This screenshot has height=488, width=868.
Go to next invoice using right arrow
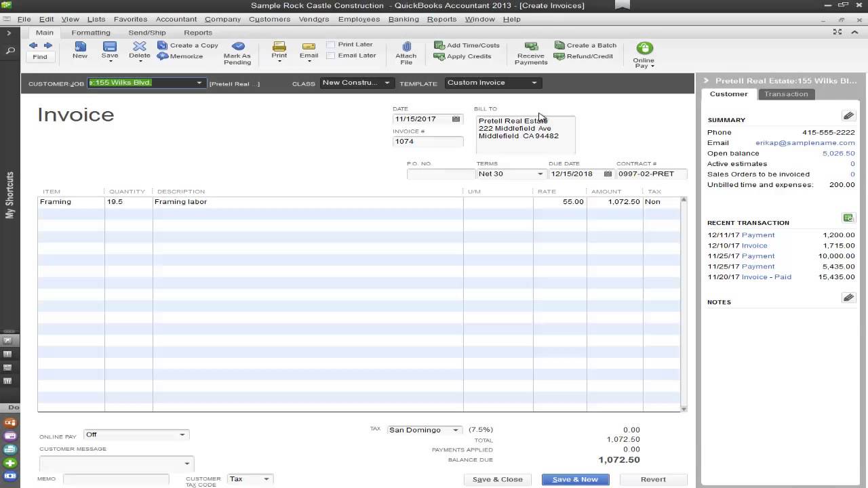coord(47,45)
